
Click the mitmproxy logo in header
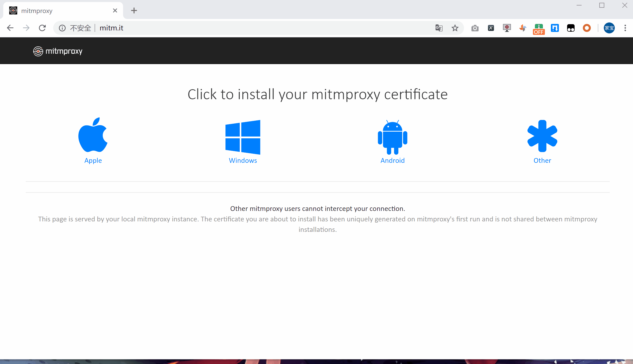pyautogui.click(x=58, y=51)
